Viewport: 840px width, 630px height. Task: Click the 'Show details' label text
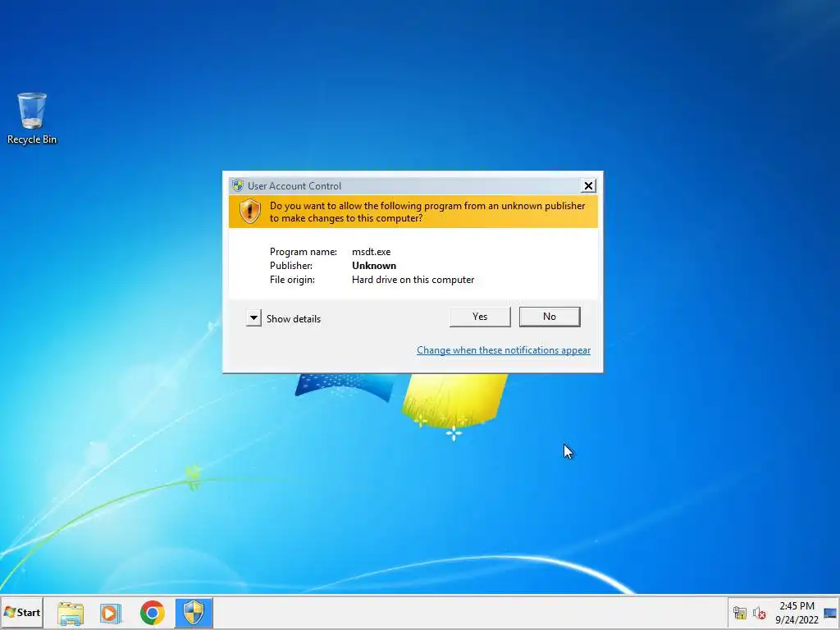[294, 319]
